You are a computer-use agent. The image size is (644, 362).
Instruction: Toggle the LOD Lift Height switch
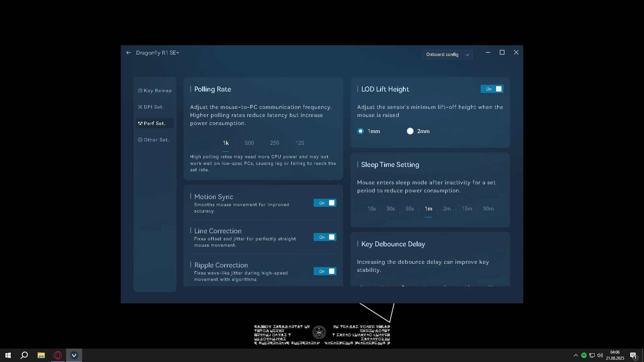click(492, 89)
